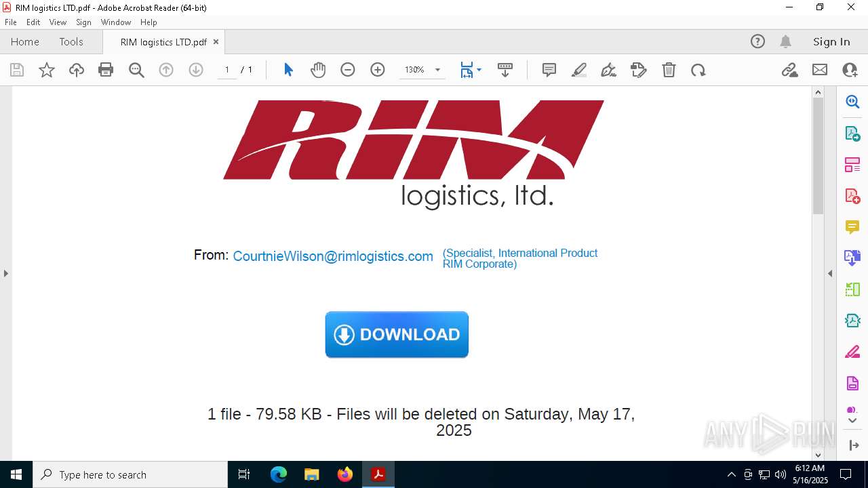The width and height of the screenshot is (868, 488).
Task: Add a sticky note comment
Action: point(549,70)
